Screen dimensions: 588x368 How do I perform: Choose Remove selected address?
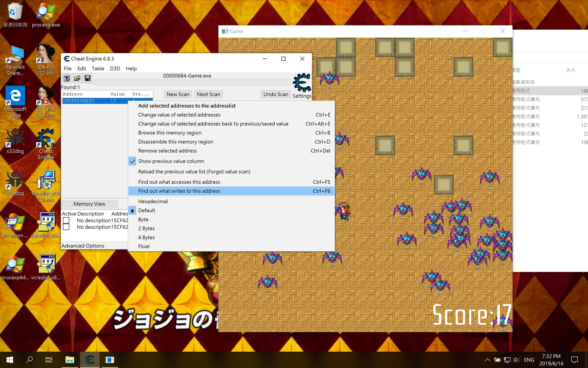231,151
